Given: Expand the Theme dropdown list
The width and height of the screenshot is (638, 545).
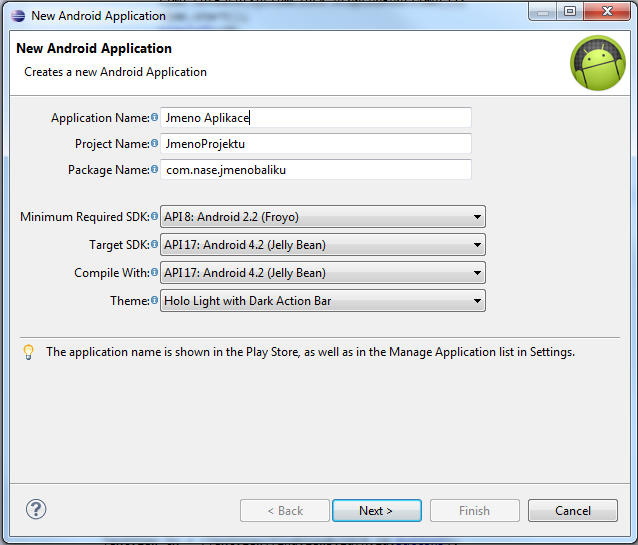Looking at the screenshot, I should point(323,301).
